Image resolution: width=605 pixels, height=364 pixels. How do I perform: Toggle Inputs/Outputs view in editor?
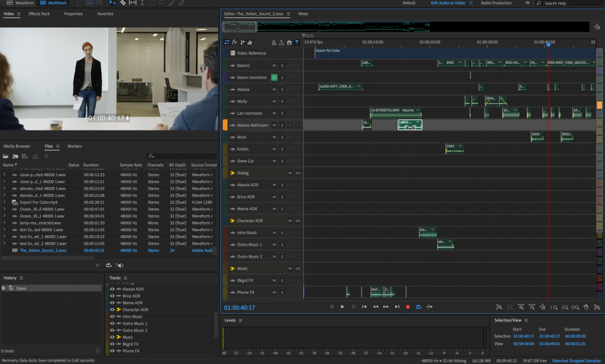[x=227, y=43]
